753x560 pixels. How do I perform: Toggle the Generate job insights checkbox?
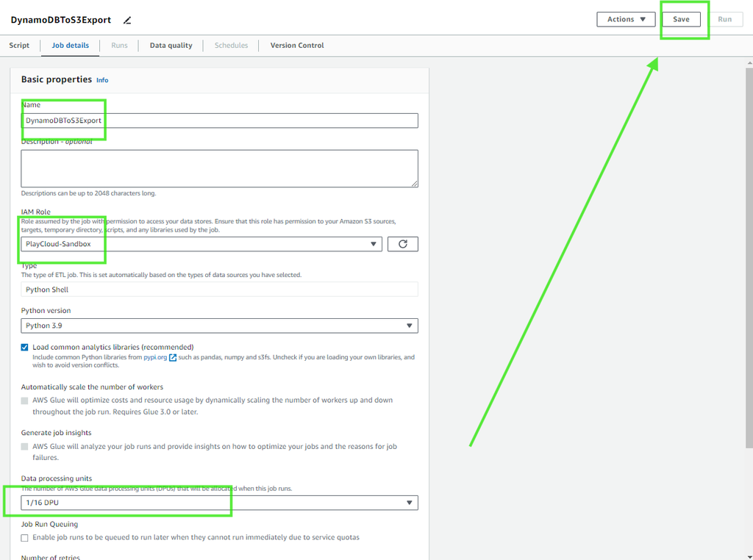25,447
